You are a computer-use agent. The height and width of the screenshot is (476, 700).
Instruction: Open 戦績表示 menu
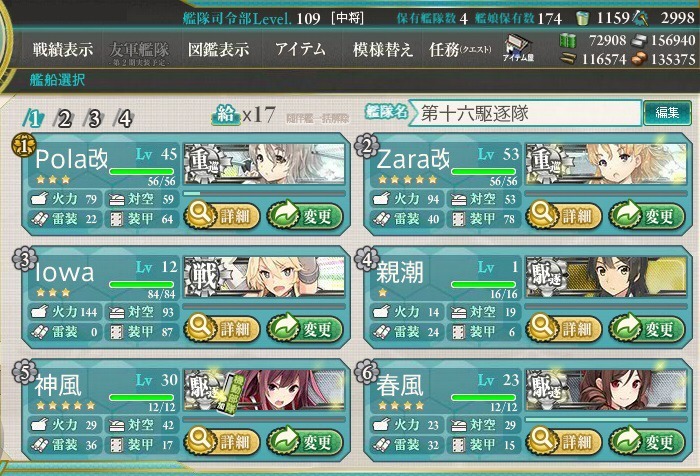click(62, 50)
